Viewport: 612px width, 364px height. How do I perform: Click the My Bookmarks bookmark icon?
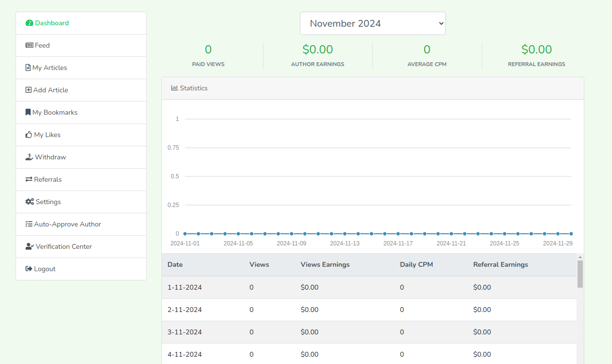pyautogui.click(x=28, y=112)
